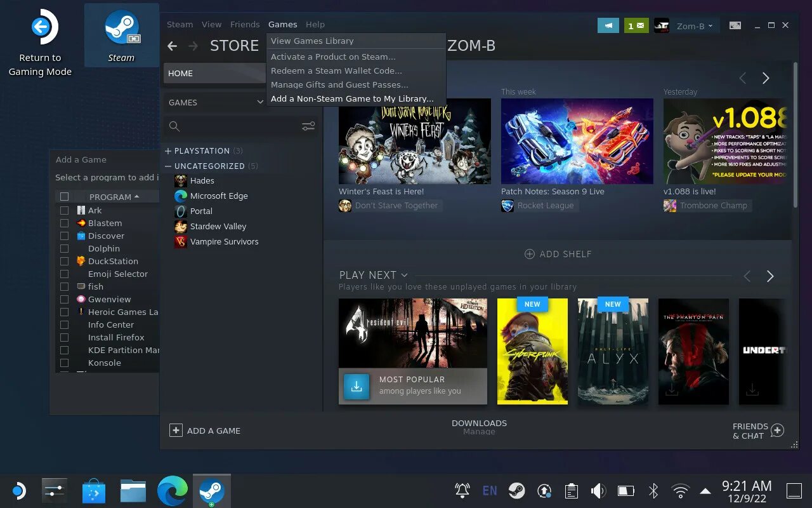
Task: Open the KDE application launcher
Action: click(18, 491)
